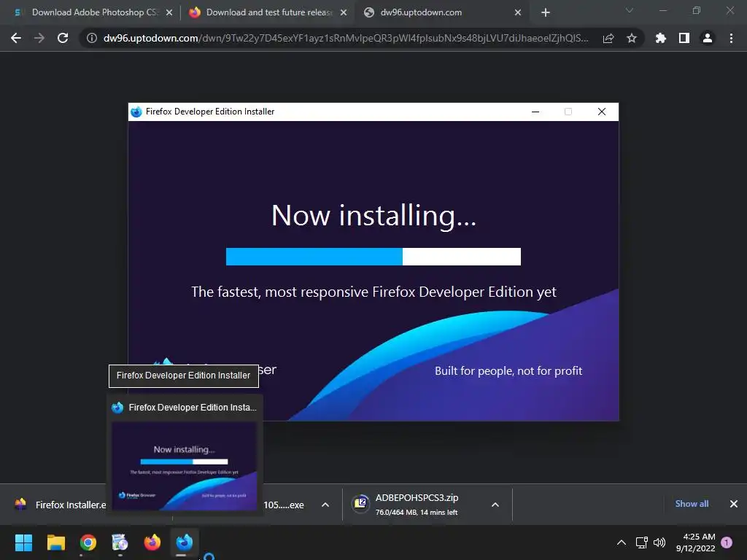Screen dimensions: 747x560
Task: Switch to Download Adobe Photoshop CS tab
Action: click(x=95, y=12)
